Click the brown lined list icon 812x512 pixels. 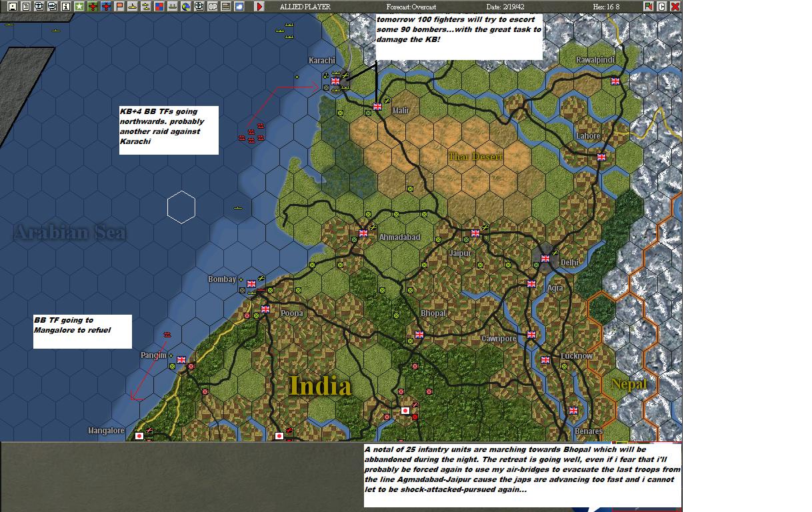[x=226, y=7]
